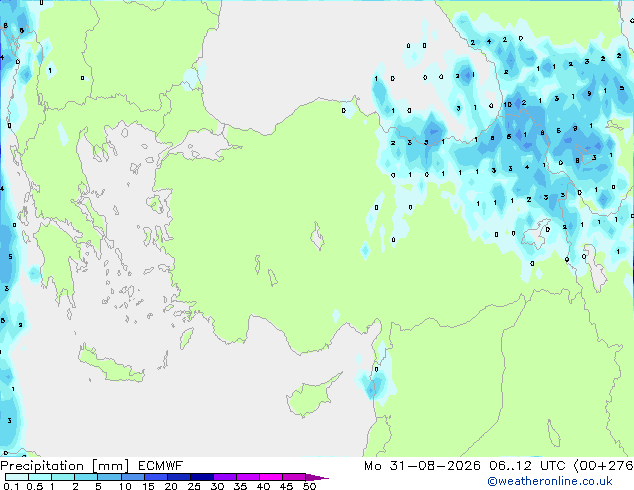Click the palest 0.1–0.5 mm legend swatch
The image size is (634, 490).
pyautogui.click(x=17, y=477)
